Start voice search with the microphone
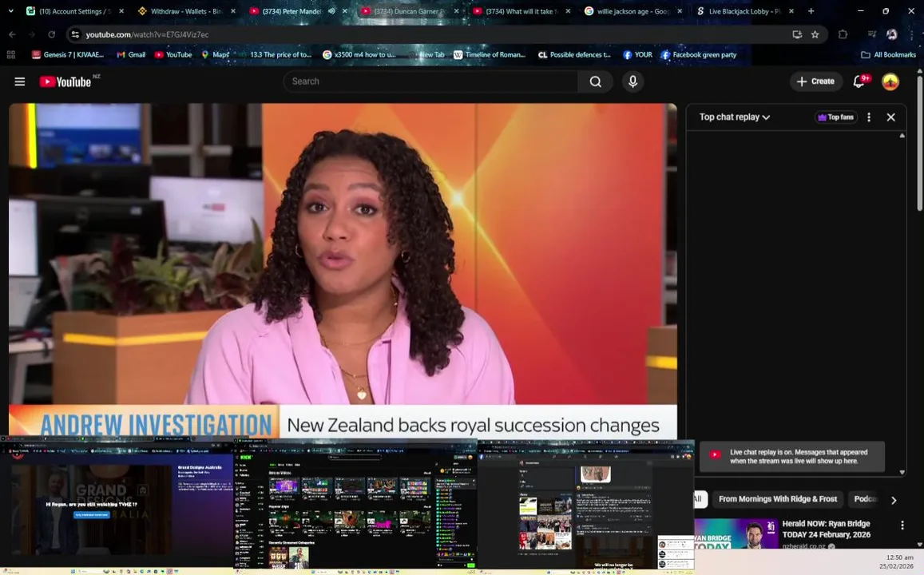The height and width of the screenshot is (575, 924). click(633, 81)
